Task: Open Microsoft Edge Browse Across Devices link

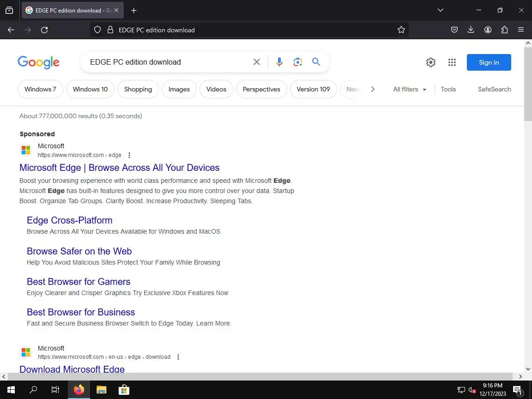Action: click(120, 168)
